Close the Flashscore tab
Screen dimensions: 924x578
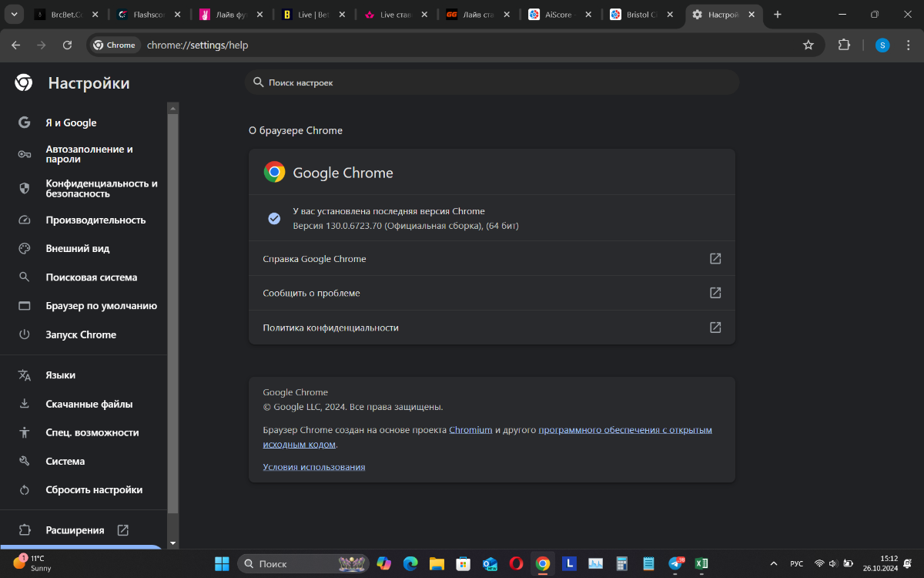click(177, 15)
